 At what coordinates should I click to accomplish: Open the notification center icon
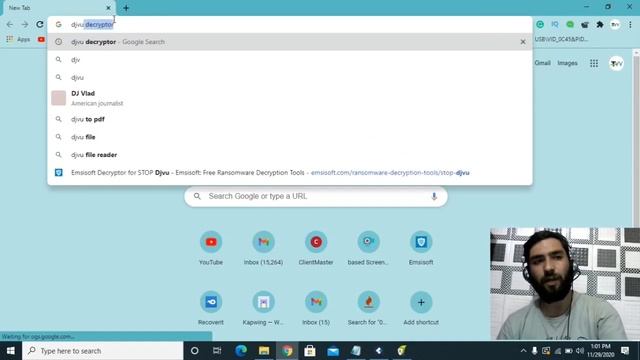point(625,351)
